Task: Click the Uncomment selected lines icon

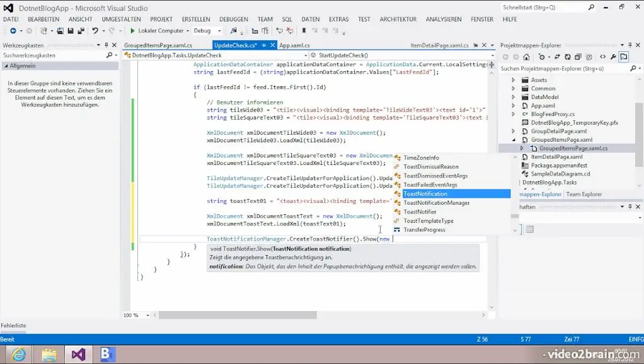Action: 290,31
